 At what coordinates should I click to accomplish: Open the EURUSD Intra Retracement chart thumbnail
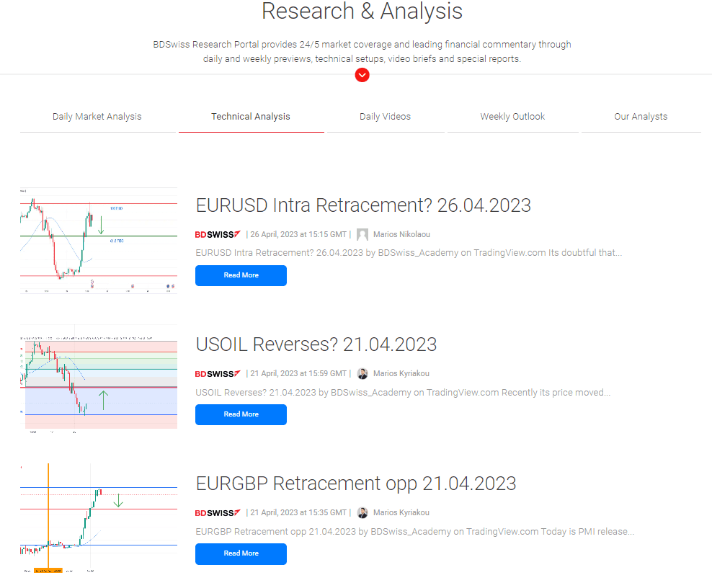[99, 241]
